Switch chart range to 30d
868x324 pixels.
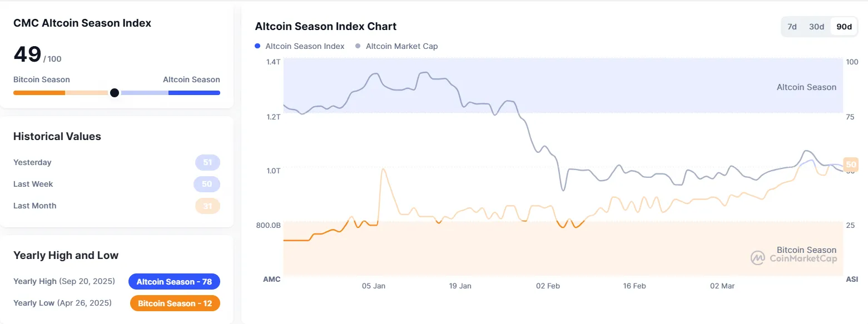(816, 27)
